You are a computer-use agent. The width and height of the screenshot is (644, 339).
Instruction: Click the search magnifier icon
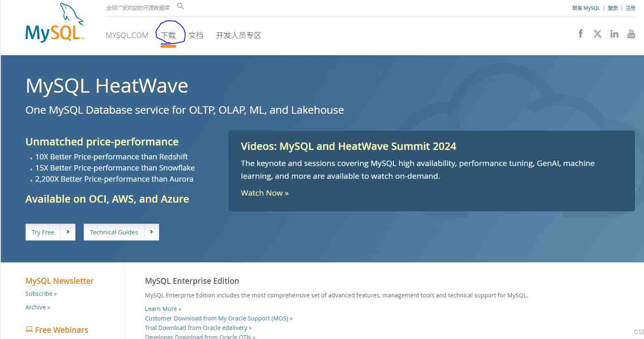(x=181, y=6)
